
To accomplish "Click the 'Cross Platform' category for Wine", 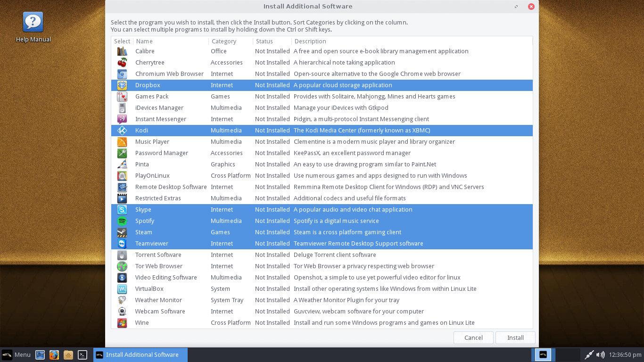I will pos(231,323).
